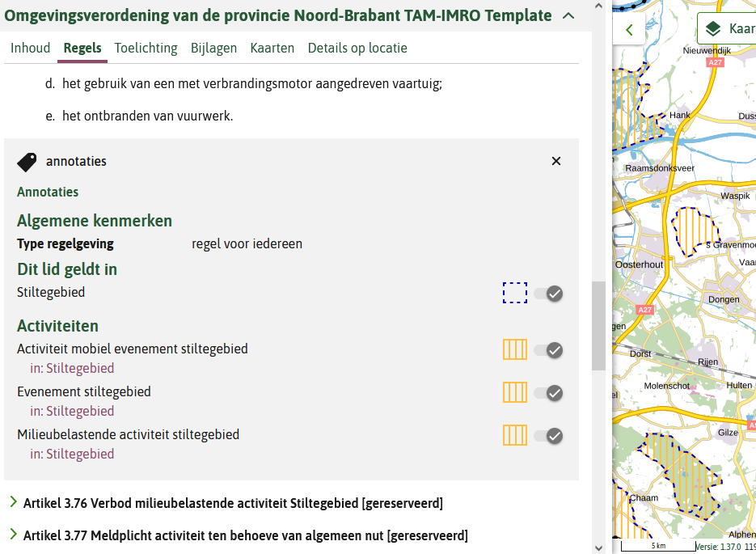
Task: Click the 'Evenement stiltegebied' activity label
Action: [84, 392]
